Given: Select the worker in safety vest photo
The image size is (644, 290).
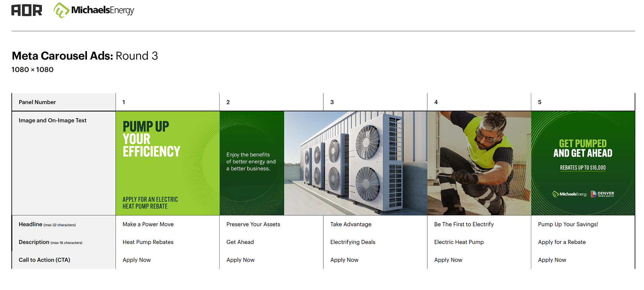Looking at the screenshot, I should pyautogui.click(x=479, y=163).
